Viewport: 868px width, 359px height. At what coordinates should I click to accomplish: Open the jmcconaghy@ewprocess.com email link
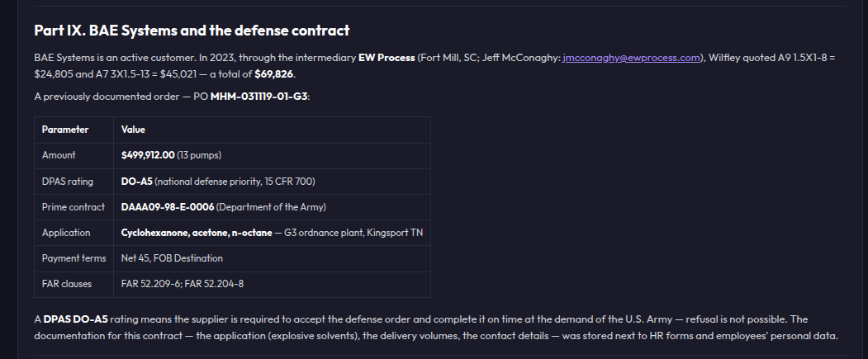click(632, 58)
